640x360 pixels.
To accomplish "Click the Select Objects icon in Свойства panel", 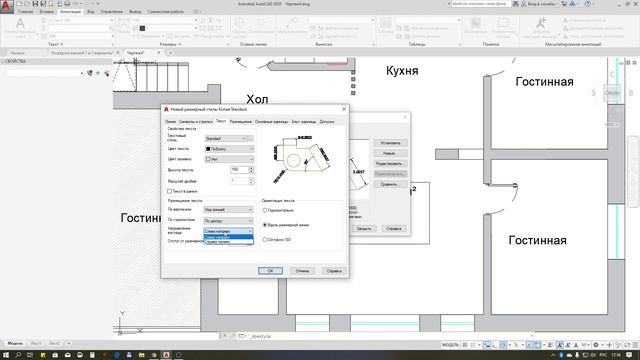I will pyautogui.click(x=98, y=73).
